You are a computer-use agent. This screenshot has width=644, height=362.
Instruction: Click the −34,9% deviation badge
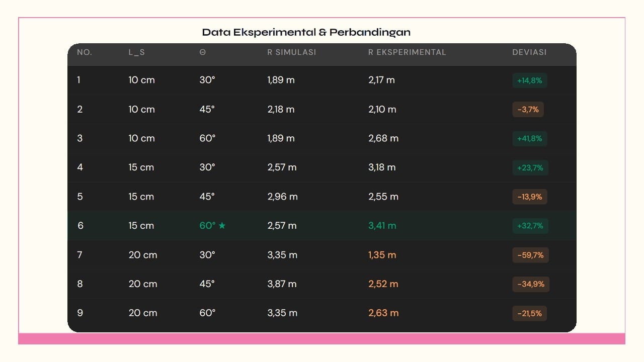(531, 284)
